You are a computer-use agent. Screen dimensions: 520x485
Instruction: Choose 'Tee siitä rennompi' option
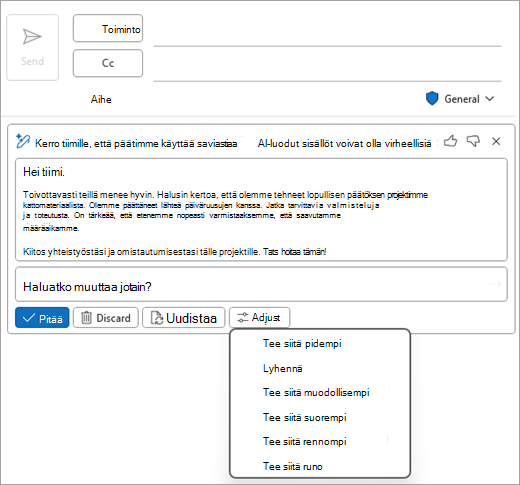(305, 441)
